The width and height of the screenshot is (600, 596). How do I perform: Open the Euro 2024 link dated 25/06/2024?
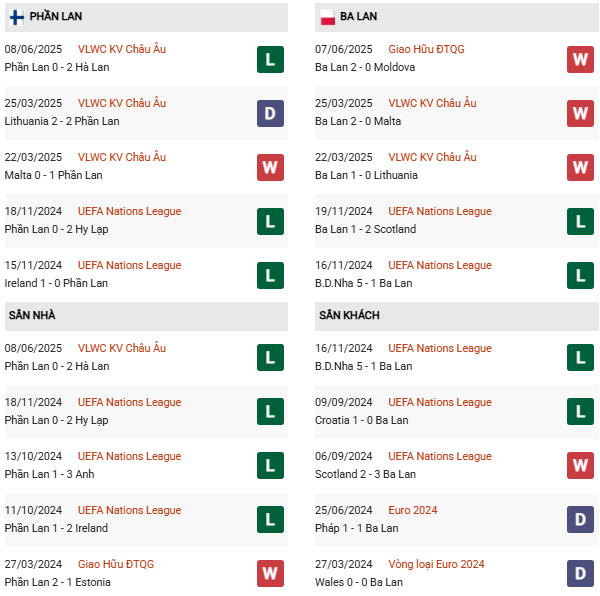coord(413,510)
